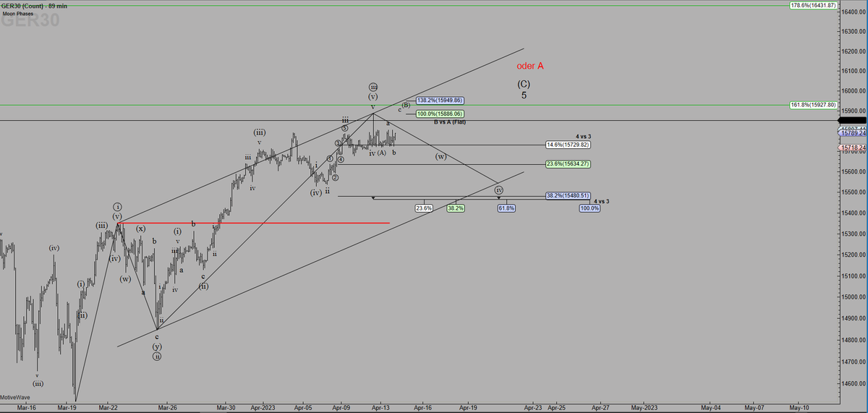Click the green 38.2% time ratio label
The width and height of the screenshot is (868, 413).
[456, 208]
